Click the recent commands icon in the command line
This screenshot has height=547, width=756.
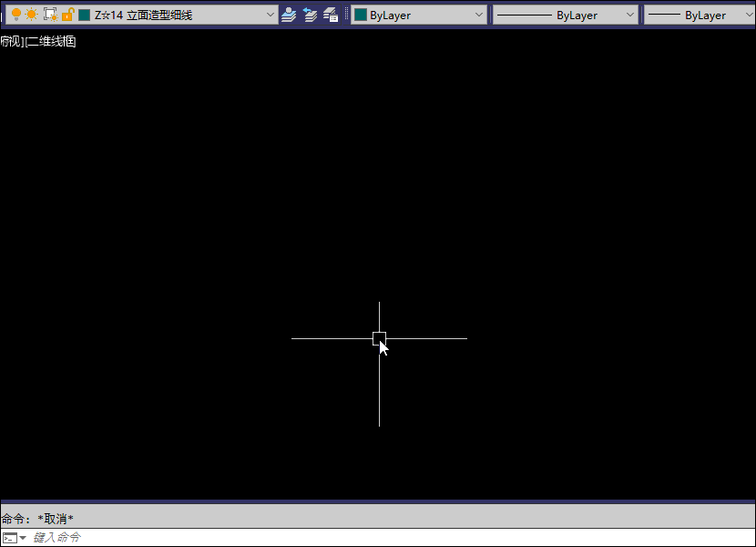[14, 538]
